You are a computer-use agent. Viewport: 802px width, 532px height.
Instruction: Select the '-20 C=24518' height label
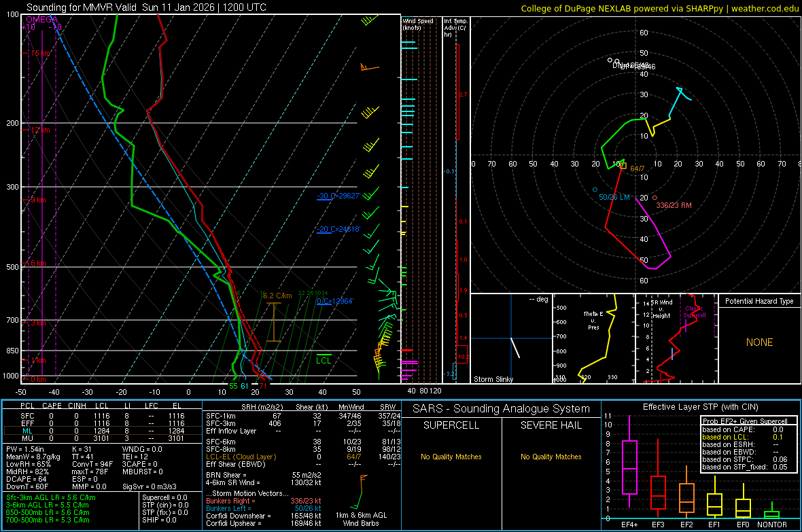pyautogui.click(x=338, y=229)
